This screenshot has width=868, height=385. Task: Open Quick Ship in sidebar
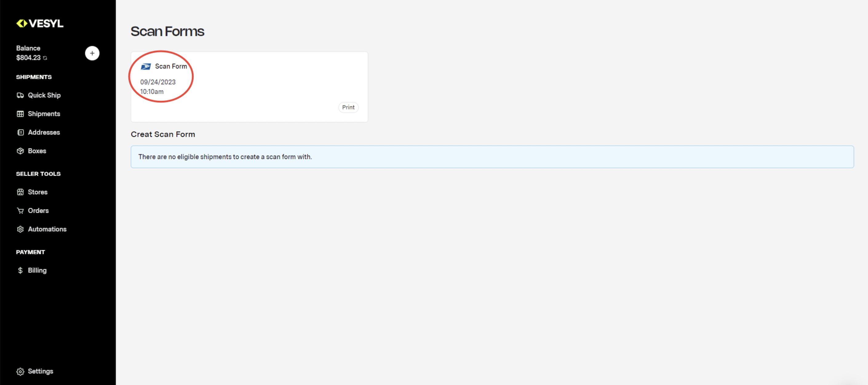point(44,95)
